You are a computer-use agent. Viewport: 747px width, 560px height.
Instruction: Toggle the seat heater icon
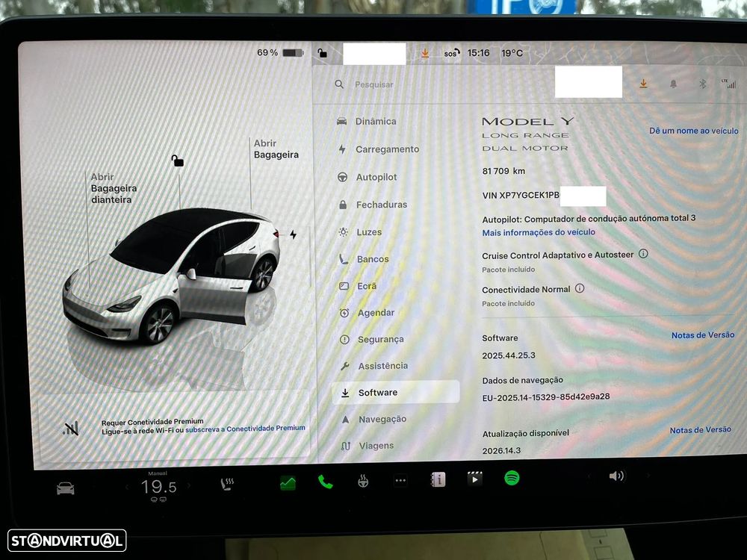[x=227, y=485]
